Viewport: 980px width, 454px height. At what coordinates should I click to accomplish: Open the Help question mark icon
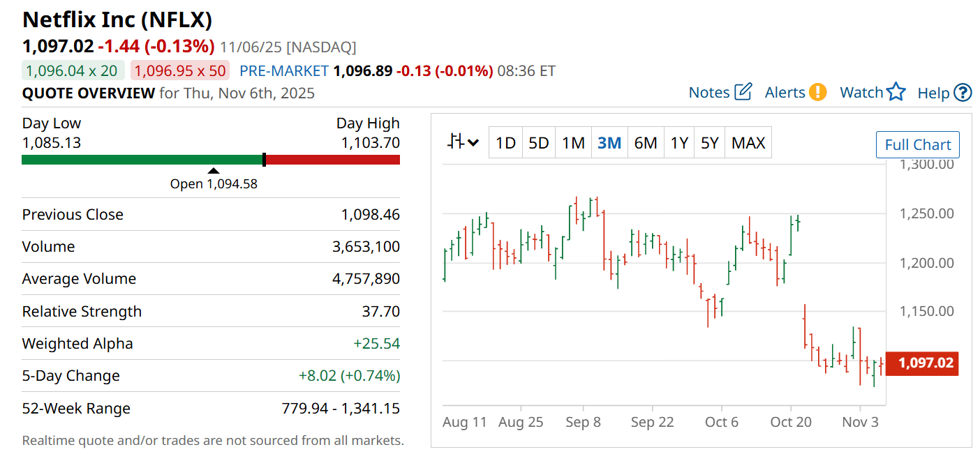tap(963, 93)
